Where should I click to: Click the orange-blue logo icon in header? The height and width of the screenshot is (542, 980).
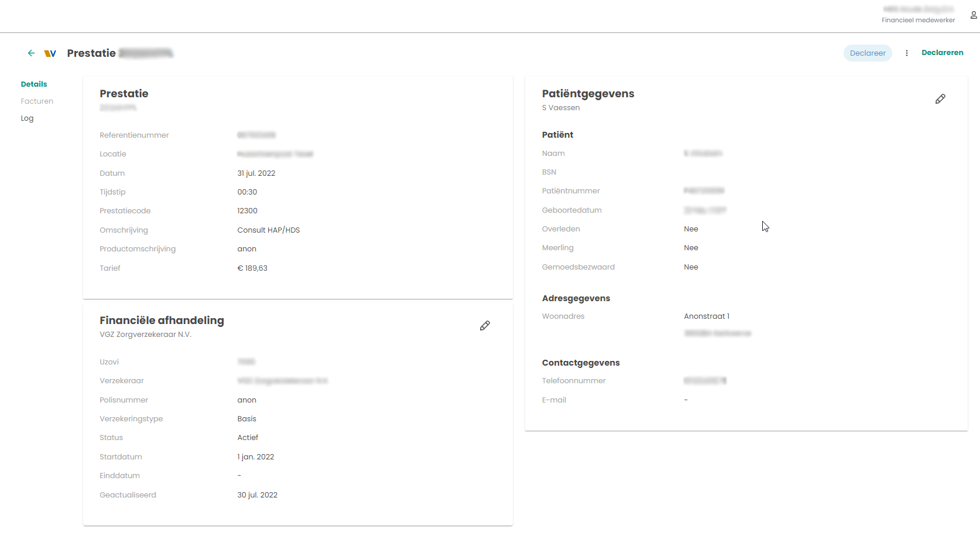pyautogui.click(x=50, y=53)
